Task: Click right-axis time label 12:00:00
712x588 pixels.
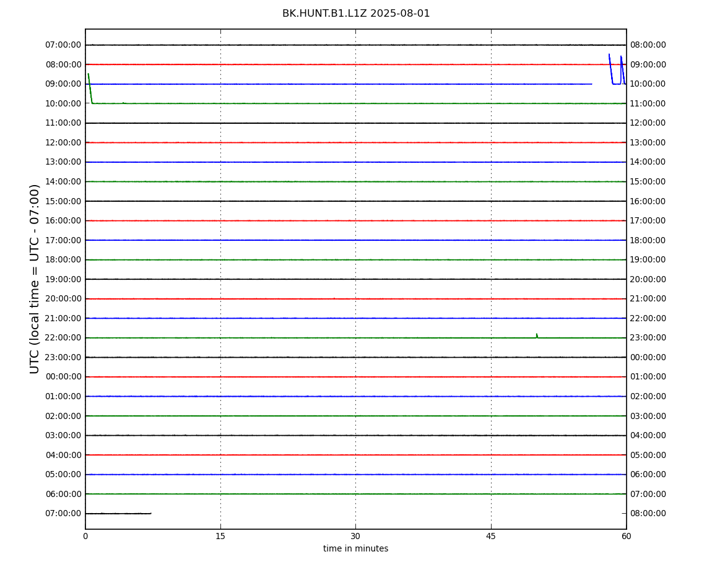Action: click(x=648, y=123)
